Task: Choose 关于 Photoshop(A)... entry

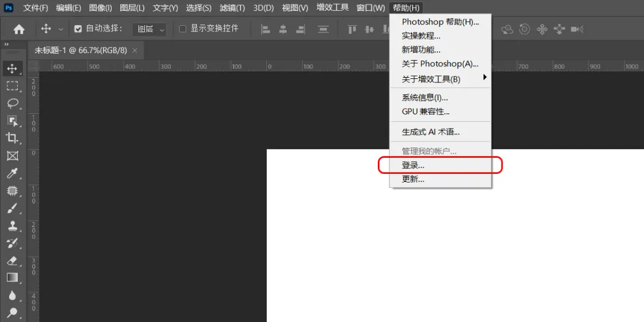Action: (440, 64)
